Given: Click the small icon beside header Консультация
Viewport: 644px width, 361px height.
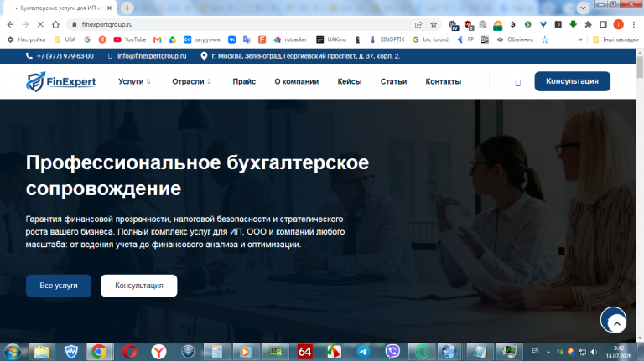Looking at the screenshot, I should [518, 83].
